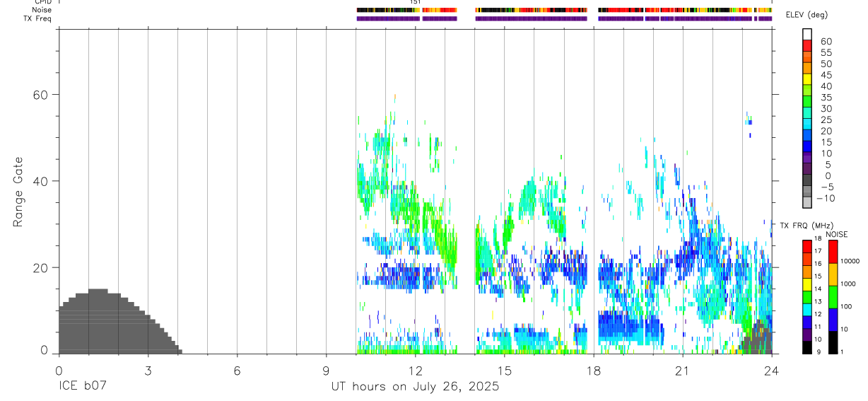The height and width of the screenshot is (401, 868).
Task: Click the Noise strip segment between hours 14–18
Action: click(532, 11)
